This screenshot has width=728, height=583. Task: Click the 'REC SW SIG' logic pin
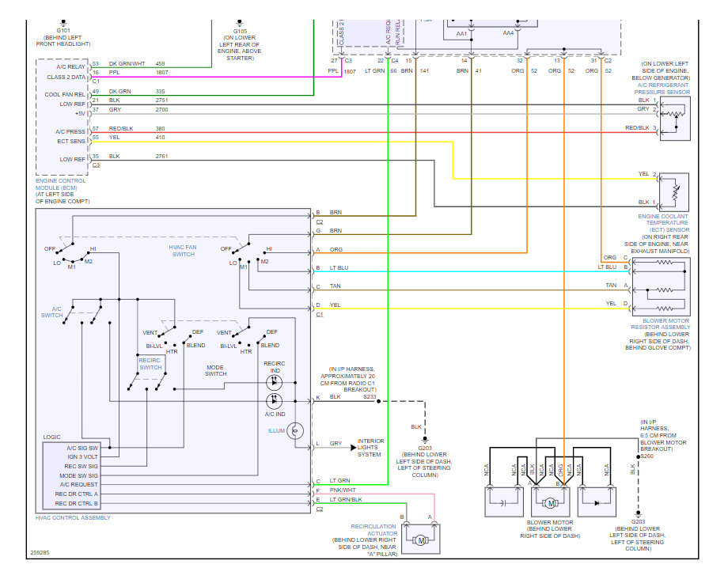point(82,466)
